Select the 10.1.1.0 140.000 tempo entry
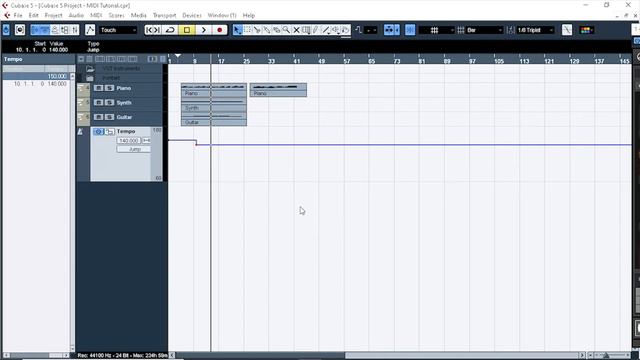The height and width of the screenshot is (360, 640). coord(35,84)
